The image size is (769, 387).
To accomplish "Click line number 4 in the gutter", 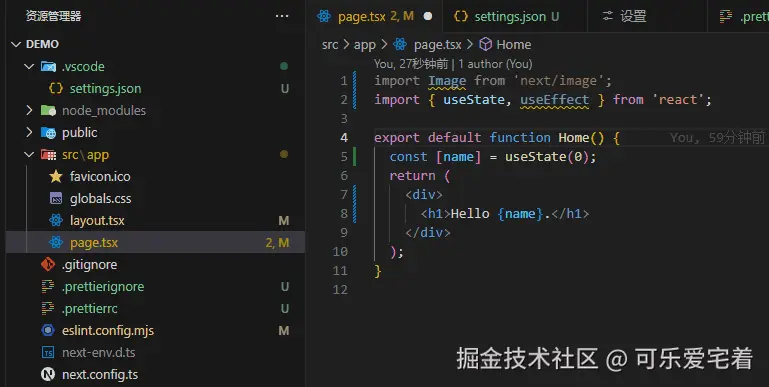I will pyautogui.click(x=344, y=138).
